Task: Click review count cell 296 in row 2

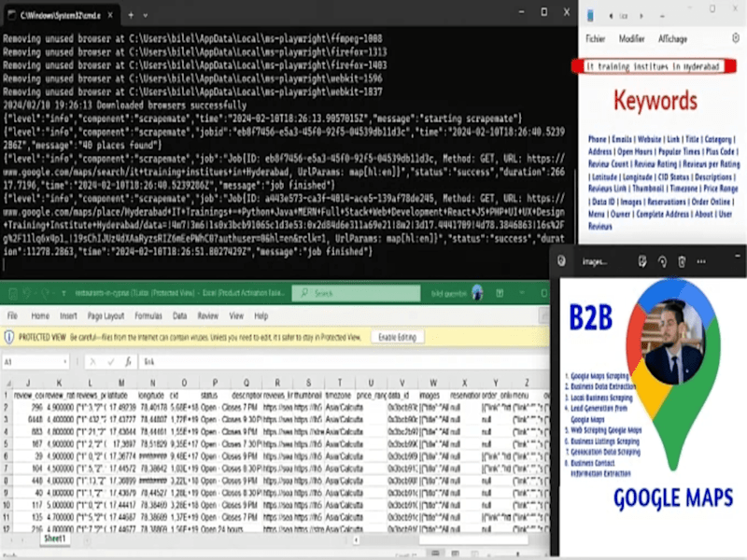Action: tap(30, 407)
